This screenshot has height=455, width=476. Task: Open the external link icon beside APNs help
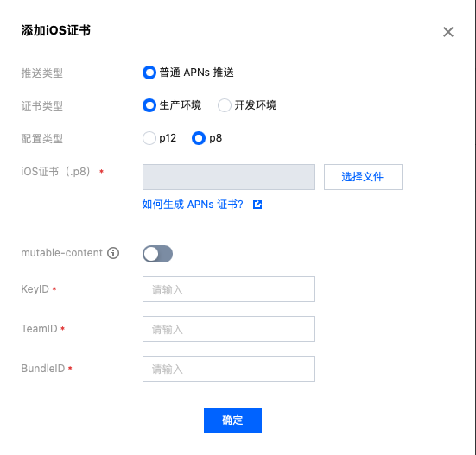click(257, 205)
